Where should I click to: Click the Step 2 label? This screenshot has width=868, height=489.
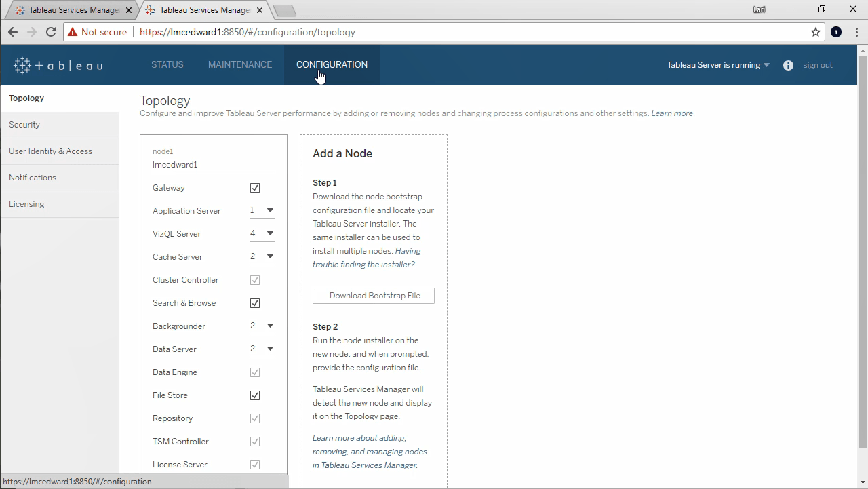click(x=325, y=327)
